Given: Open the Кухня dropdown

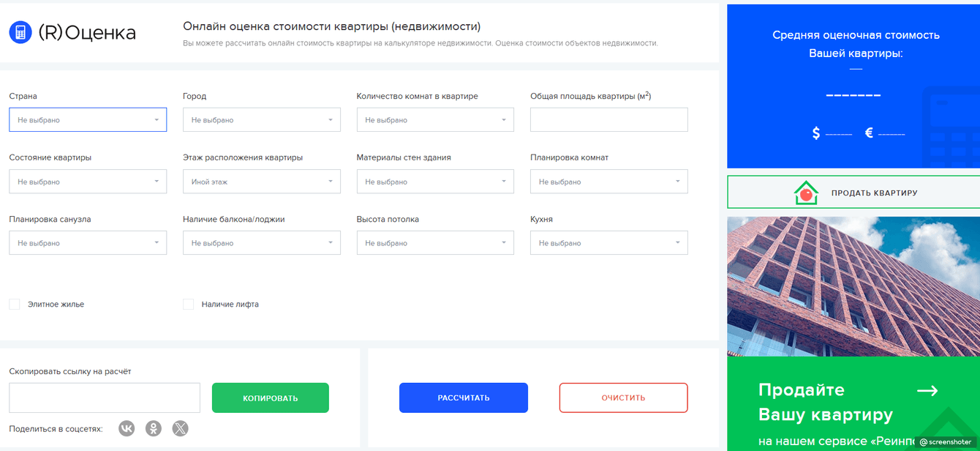Looking at the screenshot, I should pyautogui.click(x=609, y=243).
